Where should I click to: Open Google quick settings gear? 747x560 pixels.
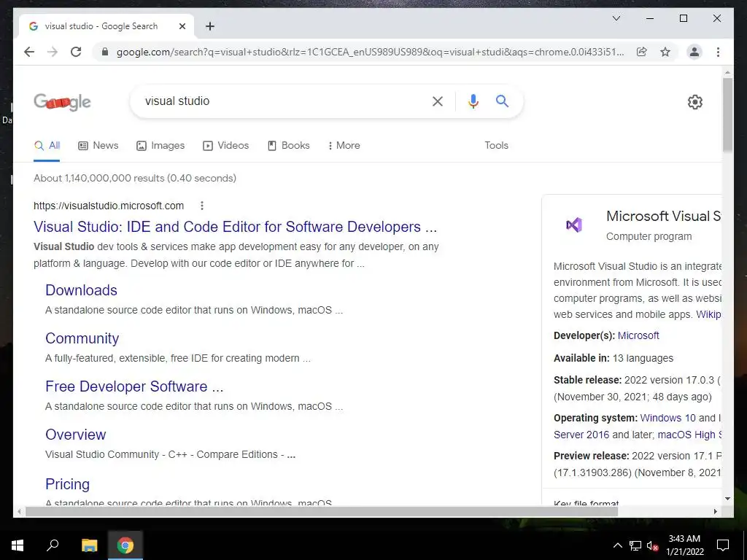pos(695,102)
